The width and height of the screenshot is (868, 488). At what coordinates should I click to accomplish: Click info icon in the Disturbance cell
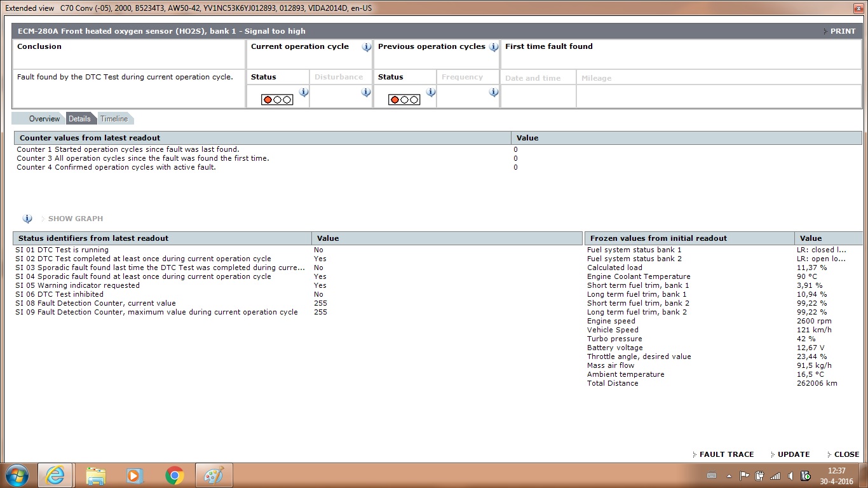366,92
